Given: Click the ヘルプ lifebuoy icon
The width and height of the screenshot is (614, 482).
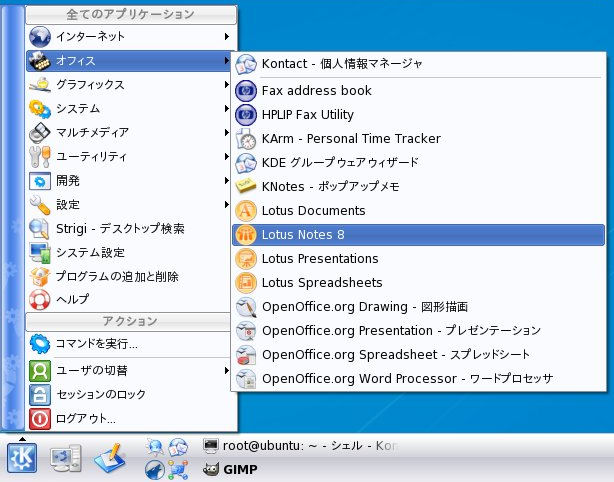Looking at the screenshot, I should point(40,300).
